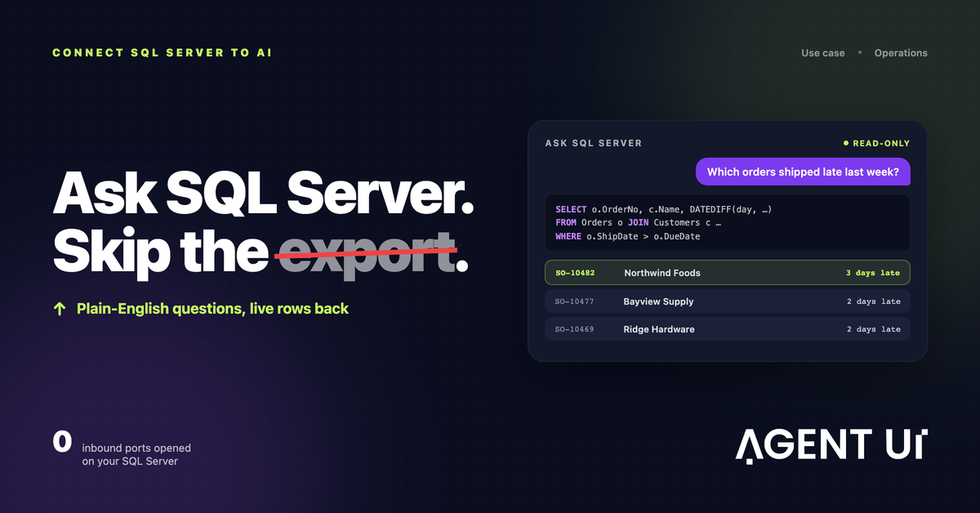Click the 'FROM Orders o JOIN Customers' line
Screen dimensions: 980x513
(x=638, y=222)
